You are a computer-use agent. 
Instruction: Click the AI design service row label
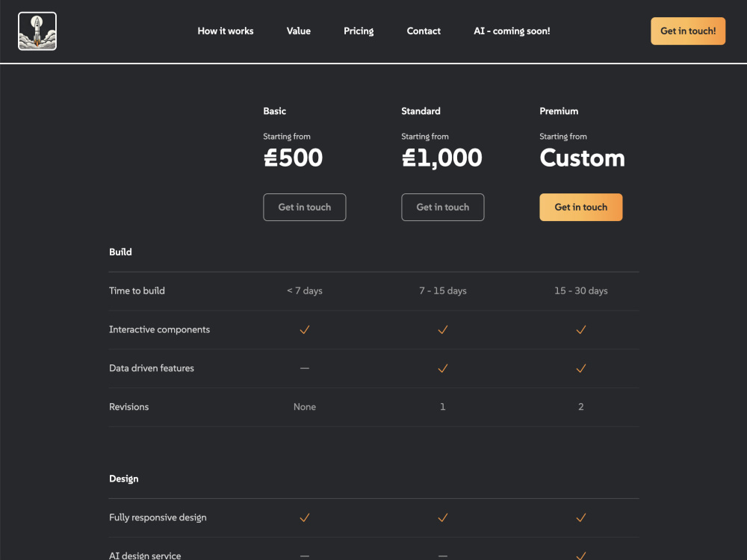click(x=145, y=556)
